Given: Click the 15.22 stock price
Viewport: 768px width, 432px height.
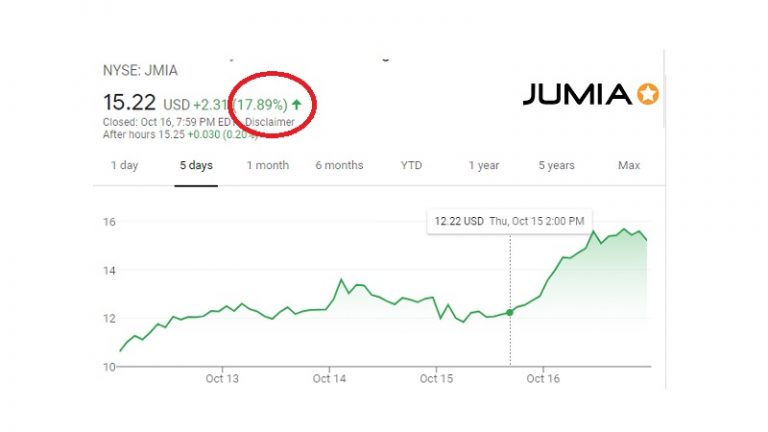Looking at the screenshot, I should pyautogui.click(x=129, y=103).
